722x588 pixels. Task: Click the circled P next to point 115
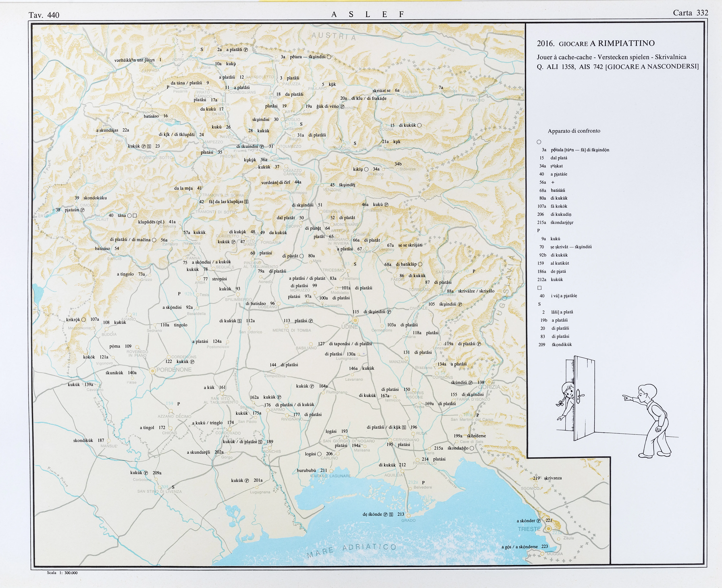(389, 312)
